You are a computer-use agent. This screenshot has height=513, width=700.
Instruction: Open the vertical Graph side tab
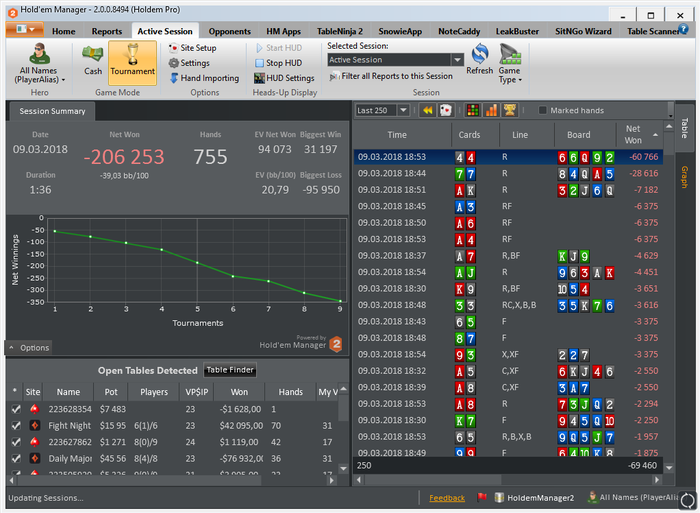(x=684, y=177)
